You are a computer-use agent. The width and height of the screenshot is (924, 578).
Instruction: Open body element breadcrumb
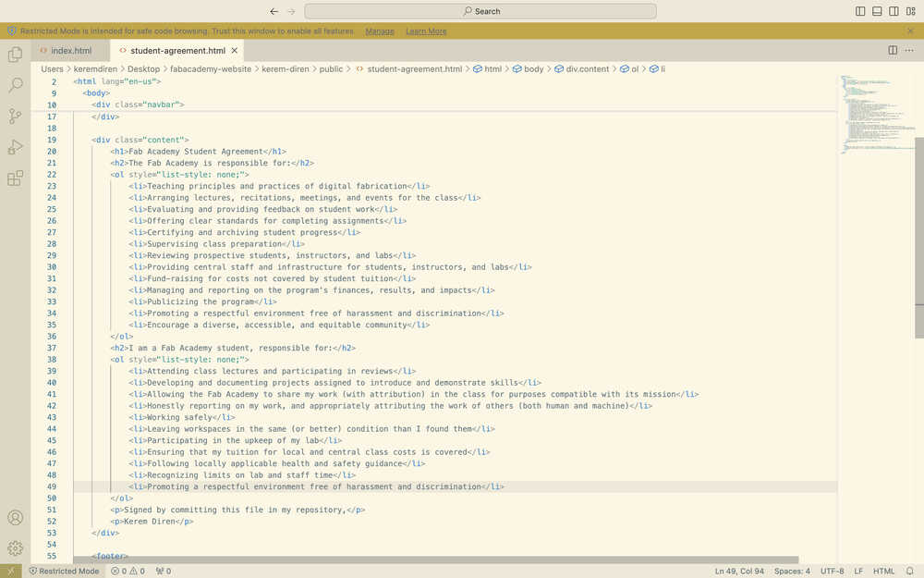(528, 69)
